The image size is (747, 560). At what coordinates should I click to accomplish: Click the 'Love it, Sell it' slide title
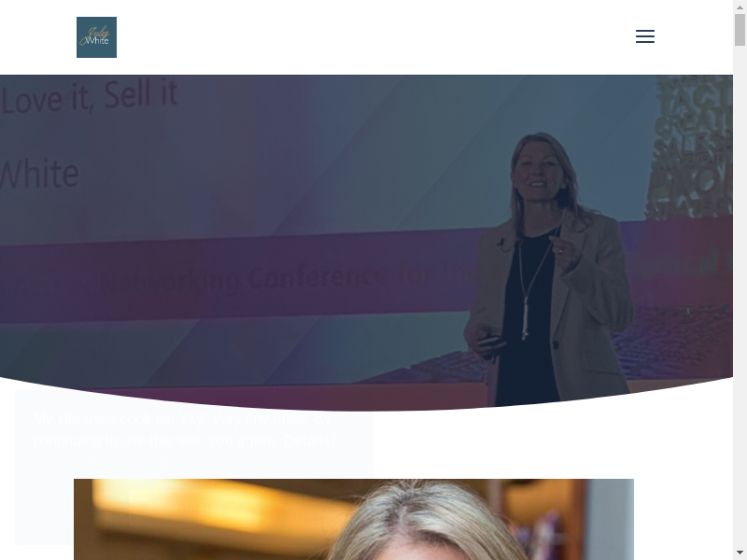pos(90,98)
